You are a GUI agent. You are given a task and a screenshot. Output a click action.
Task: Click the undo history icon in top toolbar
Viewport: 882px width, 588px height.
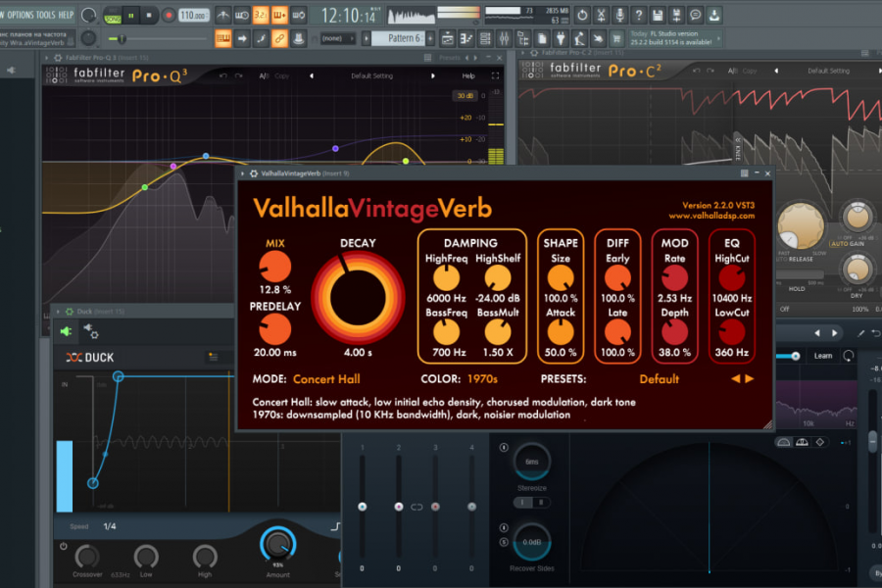[582, 16]
